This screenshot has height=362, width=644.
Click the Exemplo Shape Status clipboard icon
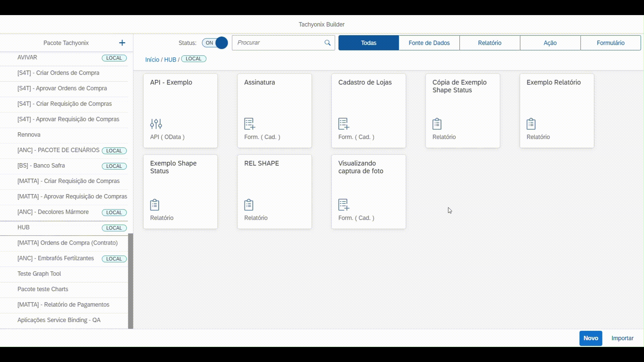tap(155, 205)
